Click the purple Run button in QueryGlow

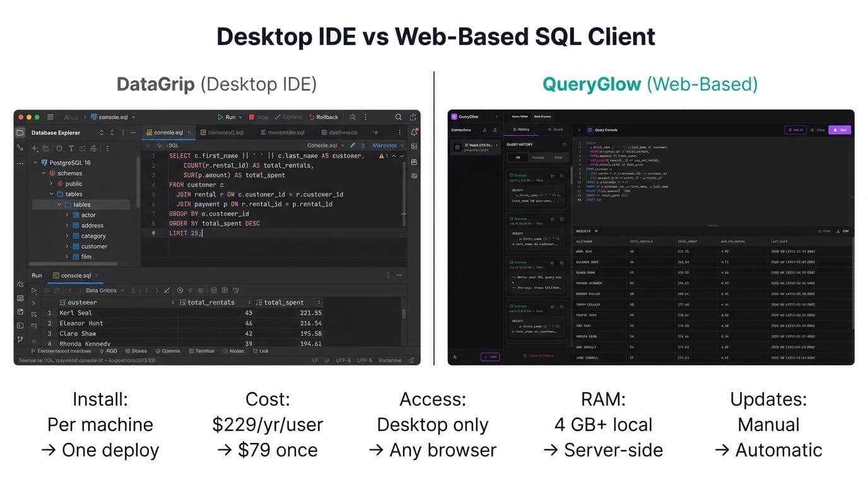click(840, 130)
